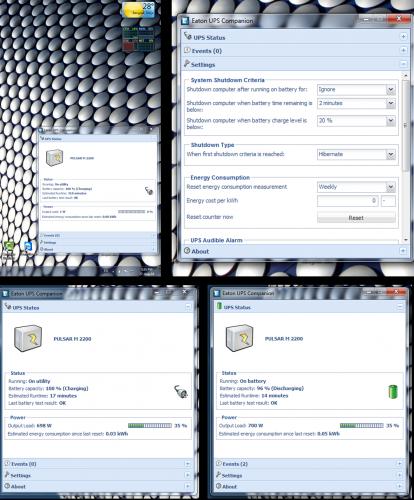Click the Events (0) clock icon in the On utility window
The image size is (414, 500).
(7, 463)
